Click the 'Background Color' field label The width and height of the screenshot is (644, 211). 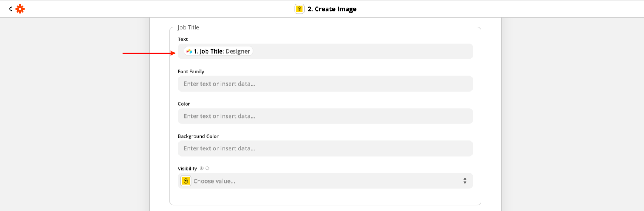click(198, 136)
